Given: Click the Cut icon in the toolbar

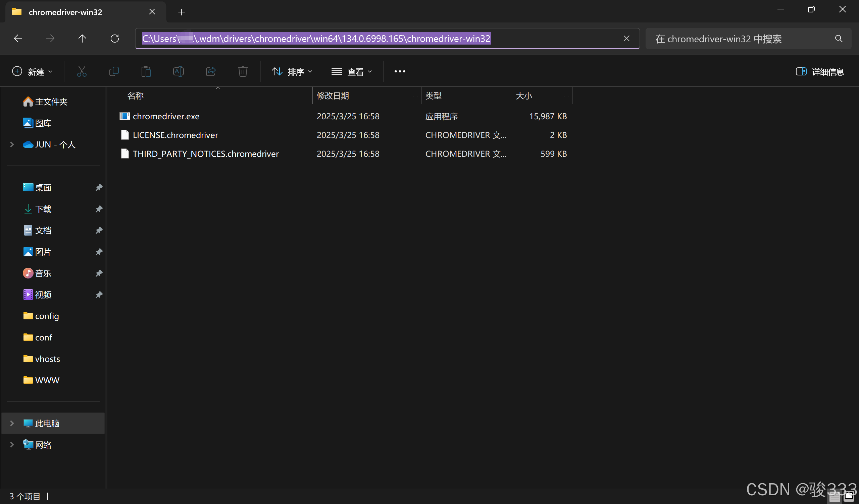Looking at the screenshot, I should [x=82, y=71].
